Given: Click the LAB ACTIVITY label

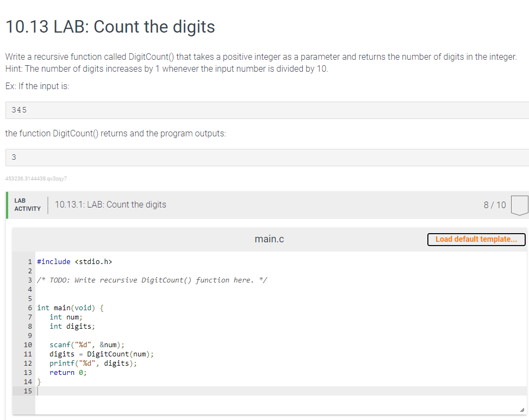Looking at the screenshot, I should (x=27, y=205).
